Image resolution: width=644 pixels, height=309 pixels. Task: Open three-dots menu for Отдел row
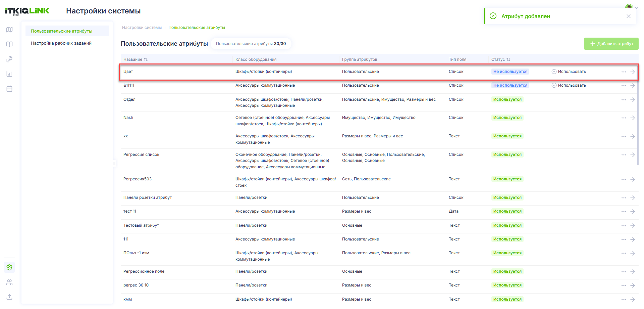(624, 100)
